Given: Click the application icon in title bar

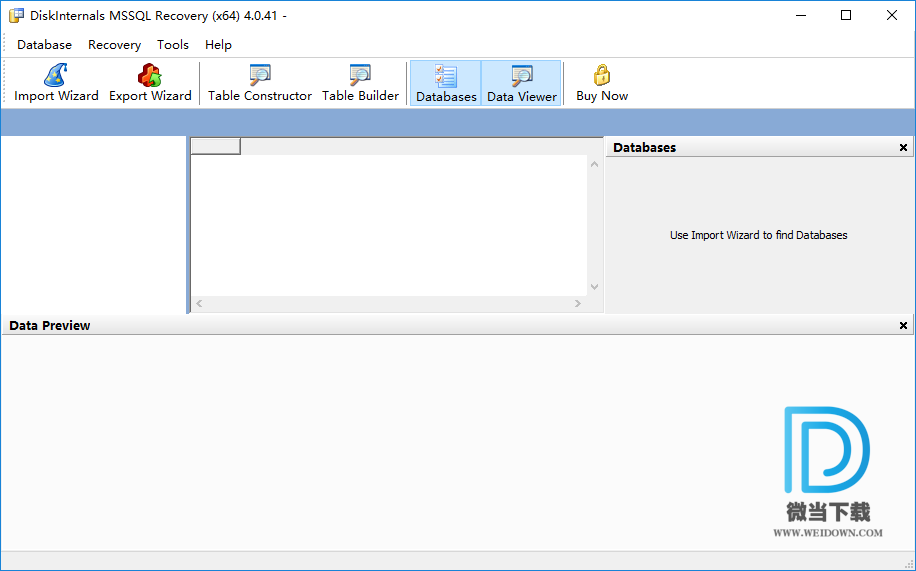Looking at the screenshot, I should click(x=16, y=16).
